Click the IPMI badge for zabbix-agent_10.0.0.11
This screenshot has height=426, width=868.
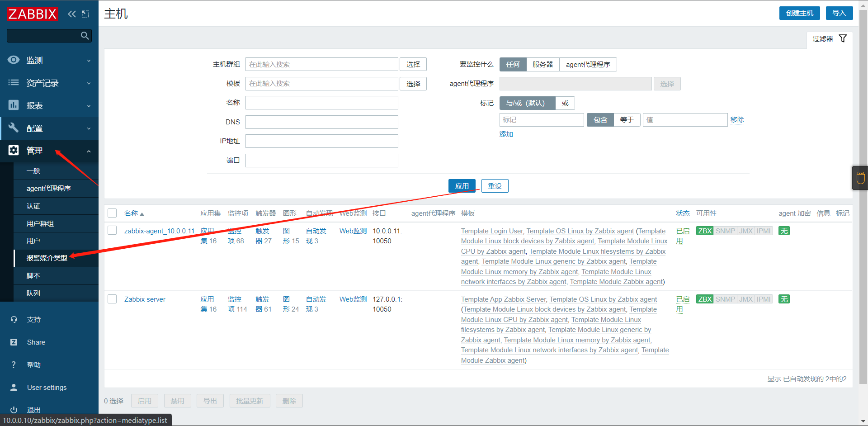(x=764, y=231)
